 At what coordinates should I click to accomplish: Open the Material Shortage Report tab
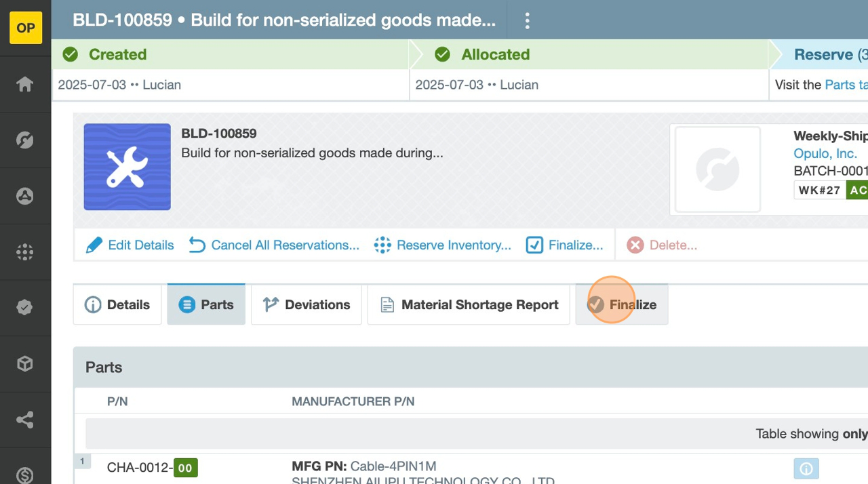469,305
